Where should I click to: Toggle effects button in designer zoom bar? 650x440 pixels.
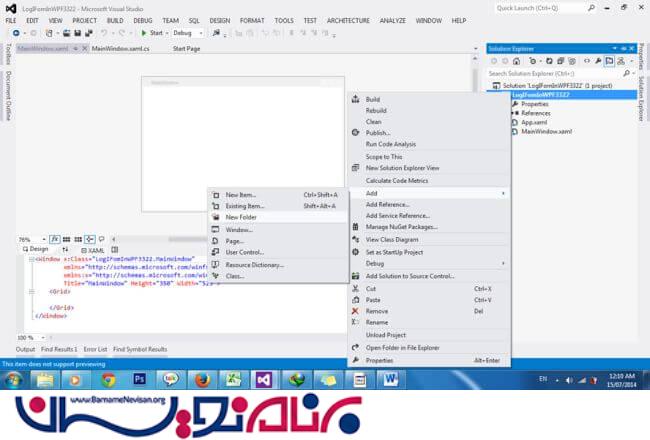(55, 240)
